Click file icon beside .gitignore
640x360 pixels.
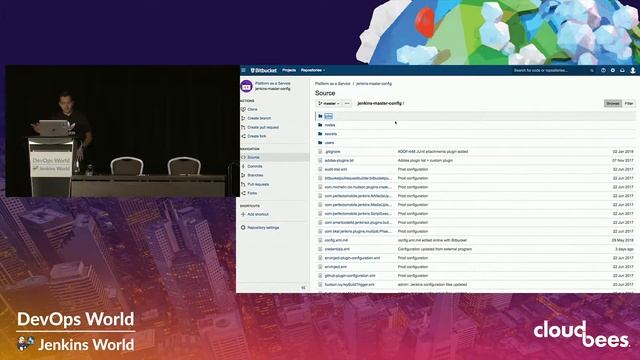pos(320,151)
